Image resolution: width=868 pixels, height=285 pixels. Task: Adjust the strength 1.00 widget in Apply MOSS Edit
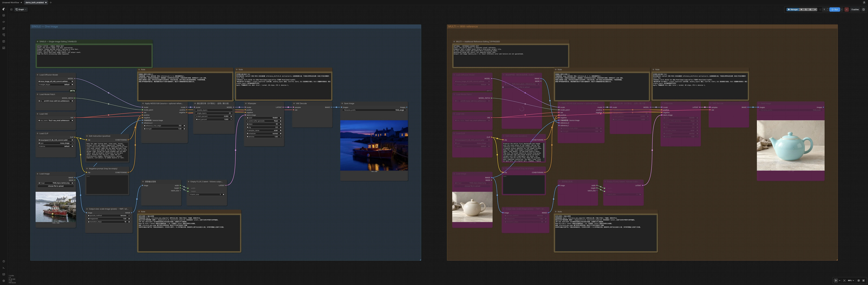click(x=164, y=129)
